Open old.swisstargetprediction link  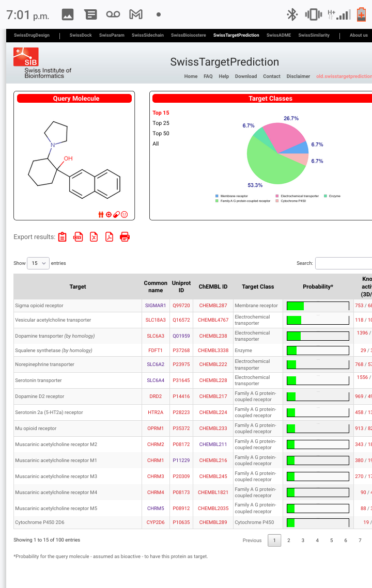344,76
